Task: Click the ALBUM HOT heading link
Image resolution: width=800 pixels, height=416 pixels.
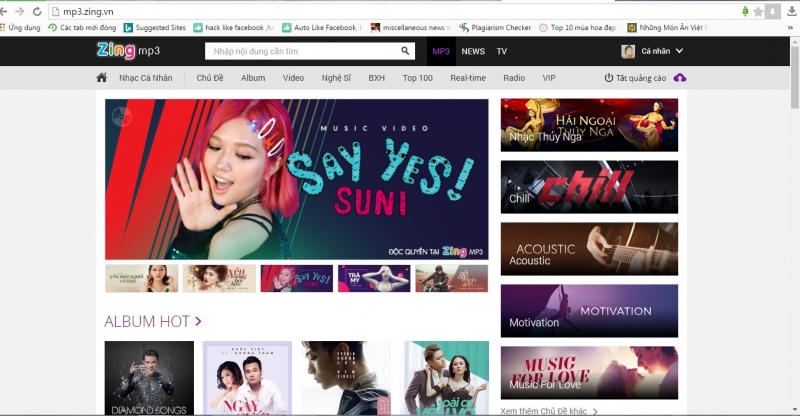Action: click(x=147, y=321)
